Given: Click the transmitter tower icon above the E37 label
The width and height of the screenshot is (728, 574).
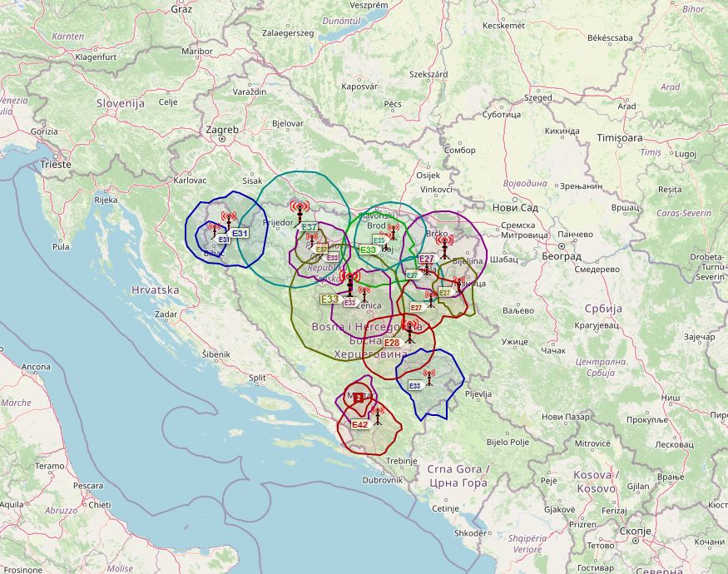Looking at the screenshot, I should (300, 210).
